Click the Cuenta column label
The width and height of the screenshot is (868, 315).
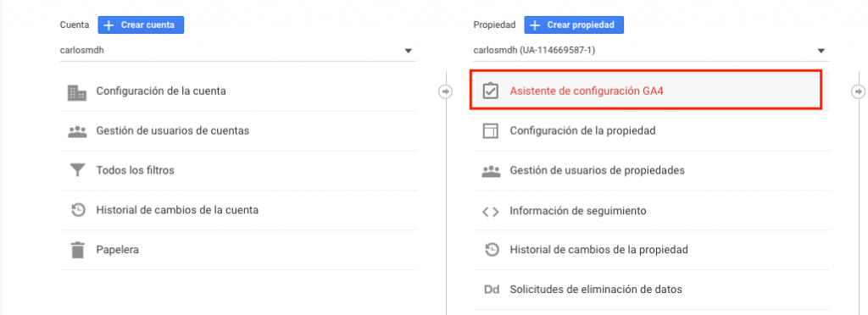(75, 25)
